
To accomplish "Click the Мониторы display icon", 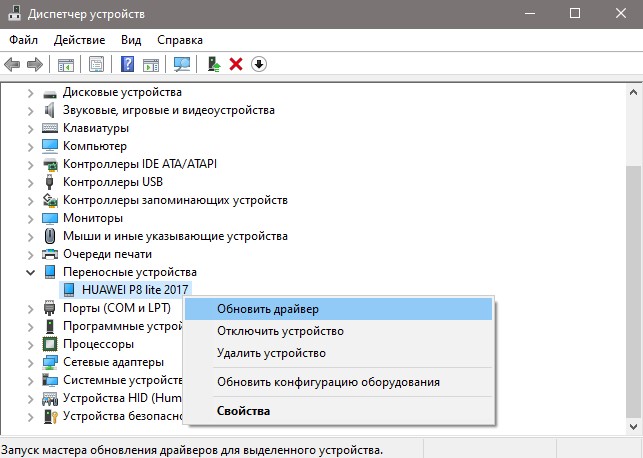I will pos(50,218).
